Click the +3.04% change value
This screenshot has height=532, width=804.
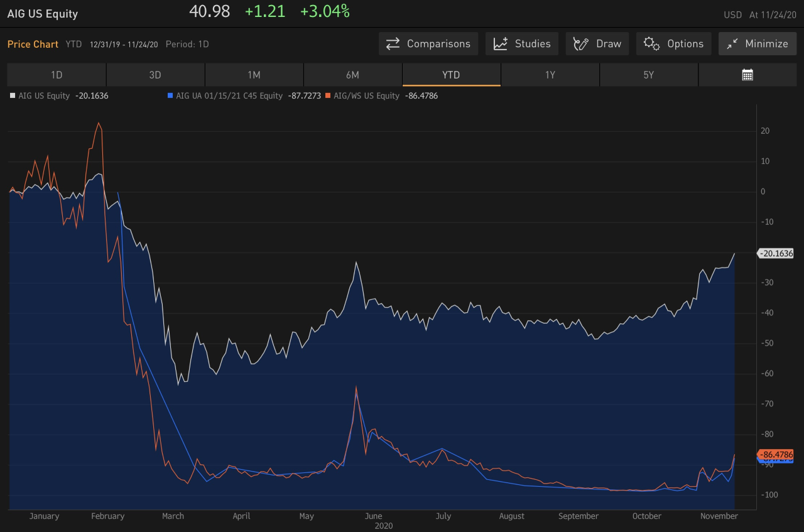(325, 11)
